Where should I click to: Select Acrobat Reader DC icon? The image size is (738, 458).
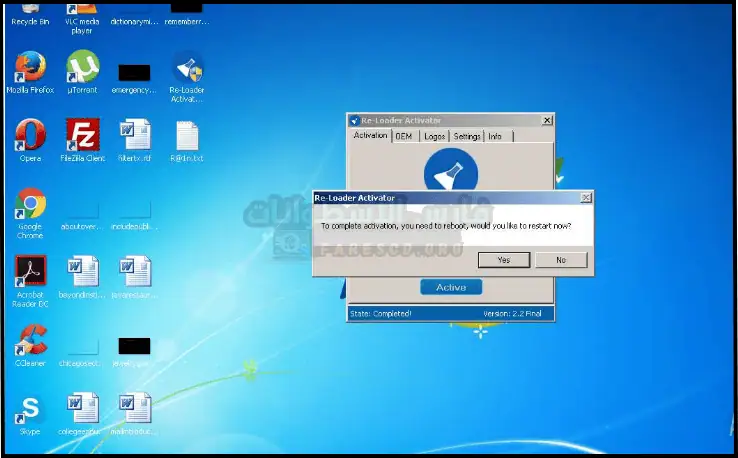tap(30, 274)
